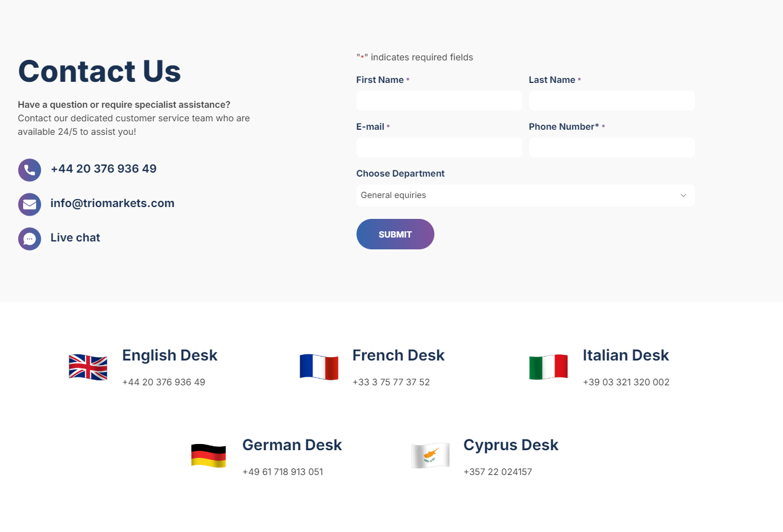Click the envelope email icon

coord(29,204)
